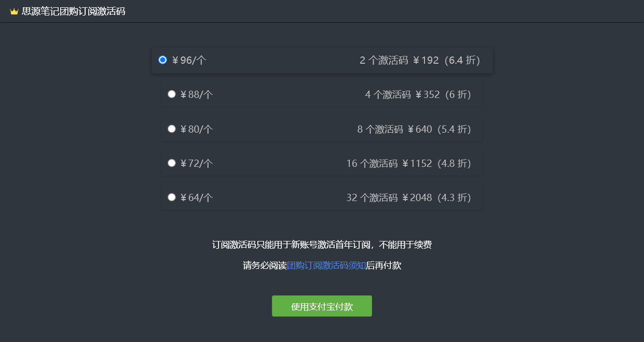This screenshot has height=342, width=644.
Task: Select the ¥72/个 radio button
Action: tap(172, 163)
